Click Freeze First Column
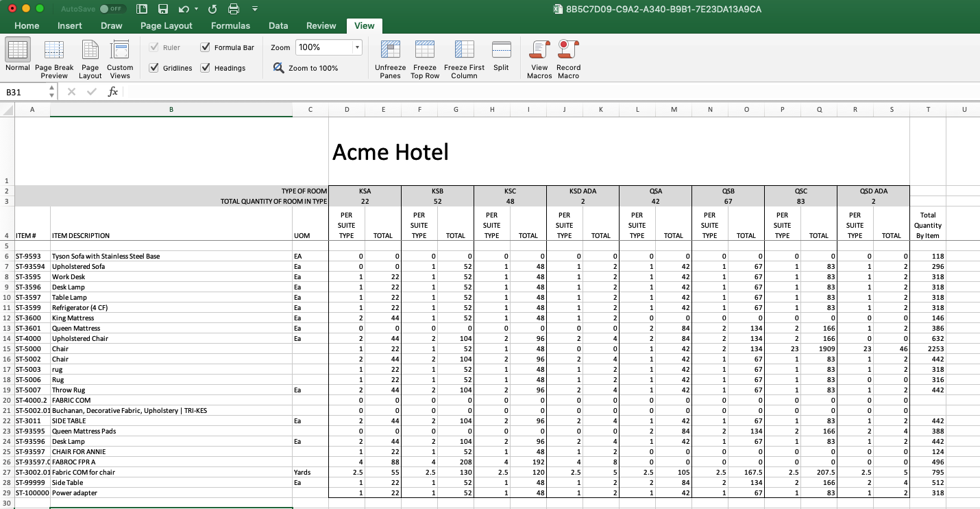This screenshot has width=980, height=509. point(464,59)
